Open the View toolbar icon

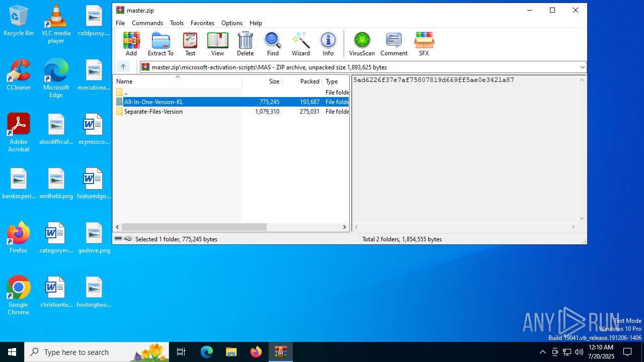pos(217,44)
